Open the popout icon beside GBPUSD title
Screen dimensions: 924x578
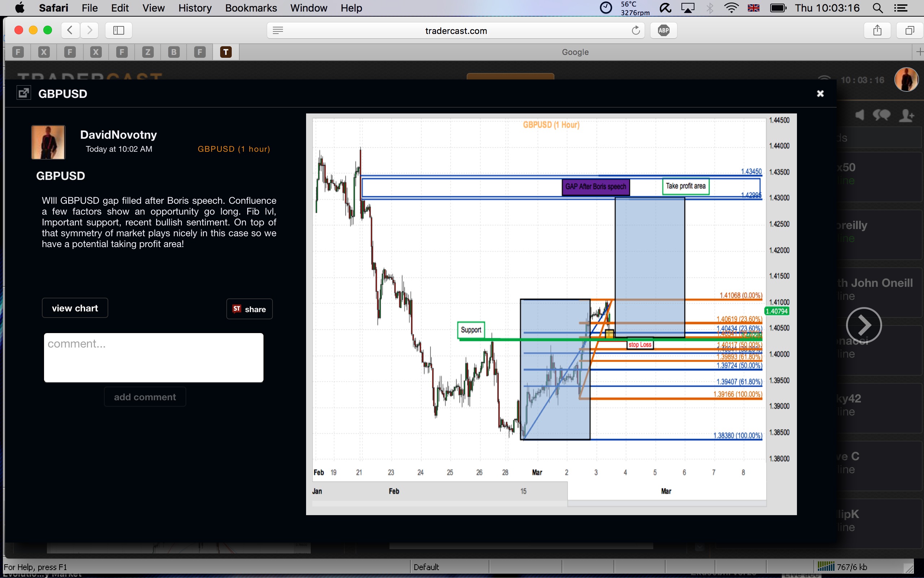click(24, 93)
